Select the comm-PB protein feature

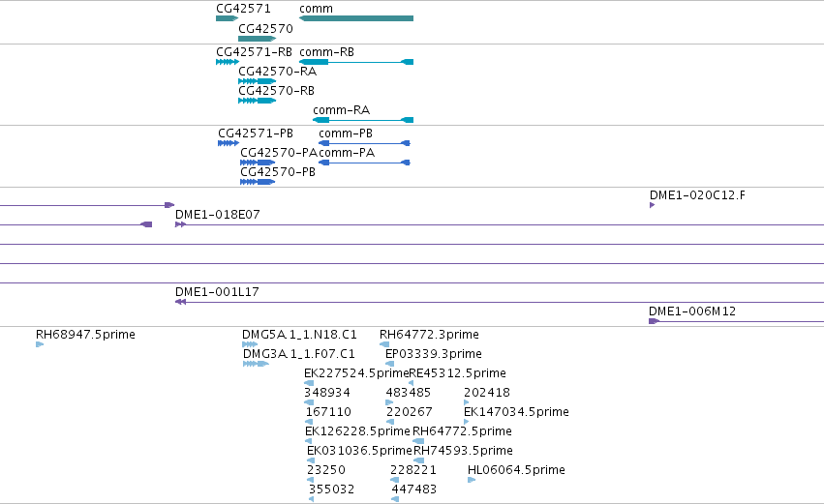click(364, 143)
